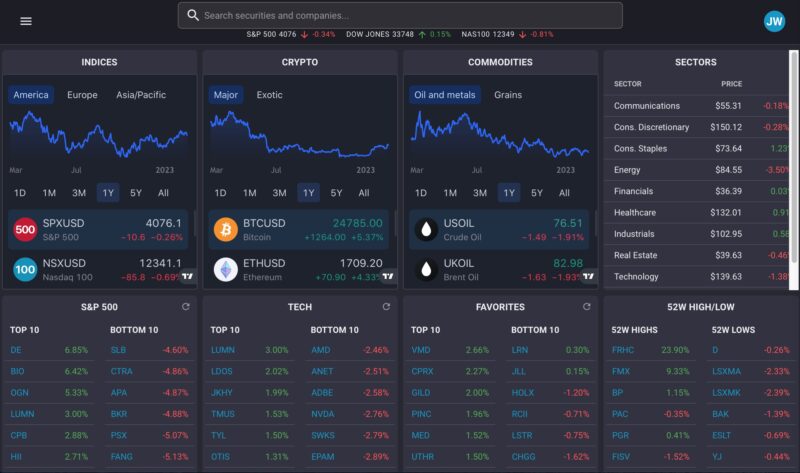Image resolution: width=800 pixels, height=473 pixels.
Task: Click the UKOIL Brent oil drop icon
Action: [426, 269]
